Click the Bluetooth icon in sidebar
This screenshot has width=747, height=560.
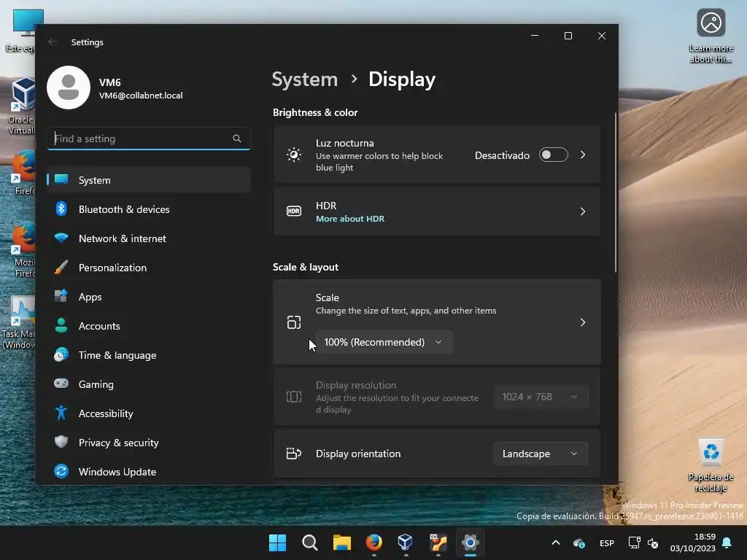tap(61, 209)
